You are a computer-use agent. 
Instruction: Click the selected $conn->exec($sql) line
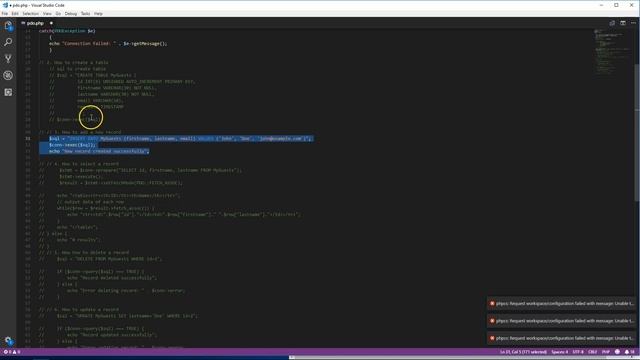click(72, 145)
